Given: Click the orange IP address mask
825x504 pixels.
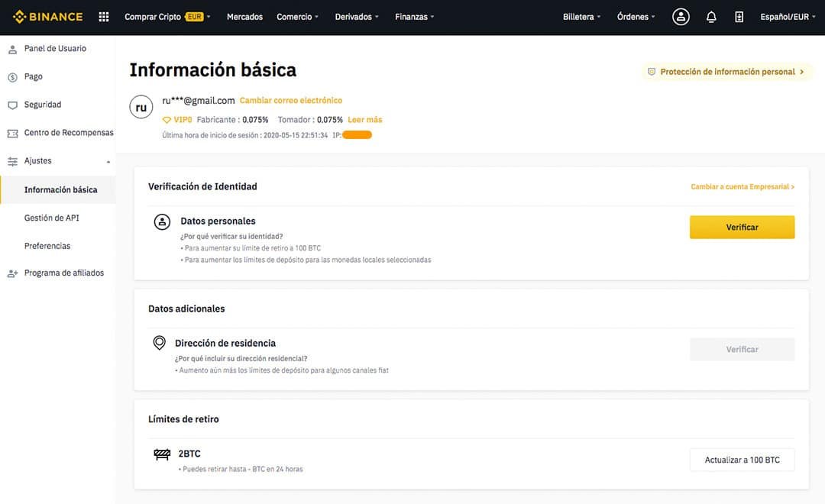Looking at the screenshot, I should [357, 135].
